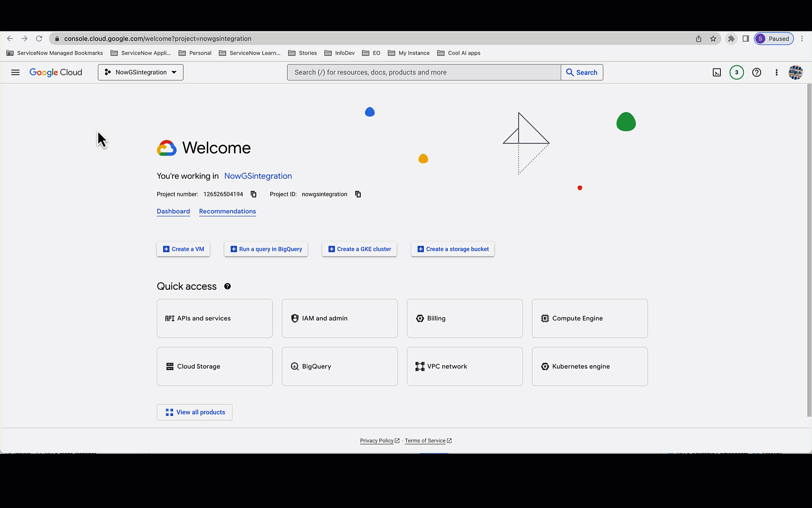Toggle the browser side panel icon

pos(746,39)
